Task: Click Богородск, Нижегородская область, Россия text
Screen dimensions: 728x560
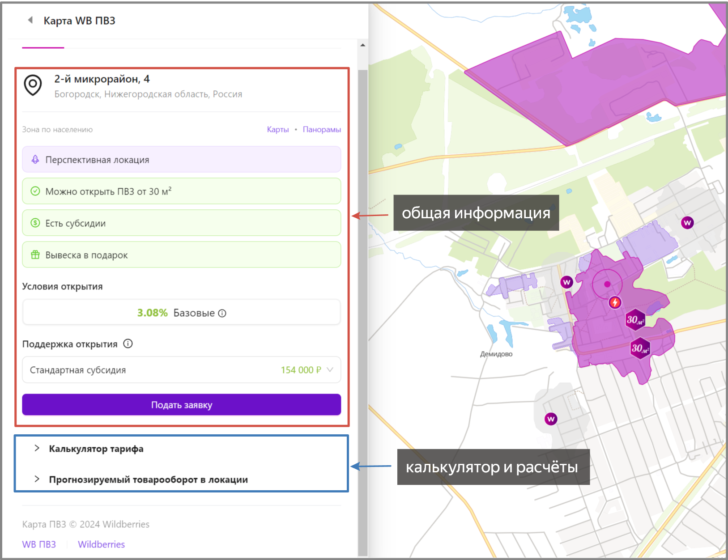Action: (148, 94)
